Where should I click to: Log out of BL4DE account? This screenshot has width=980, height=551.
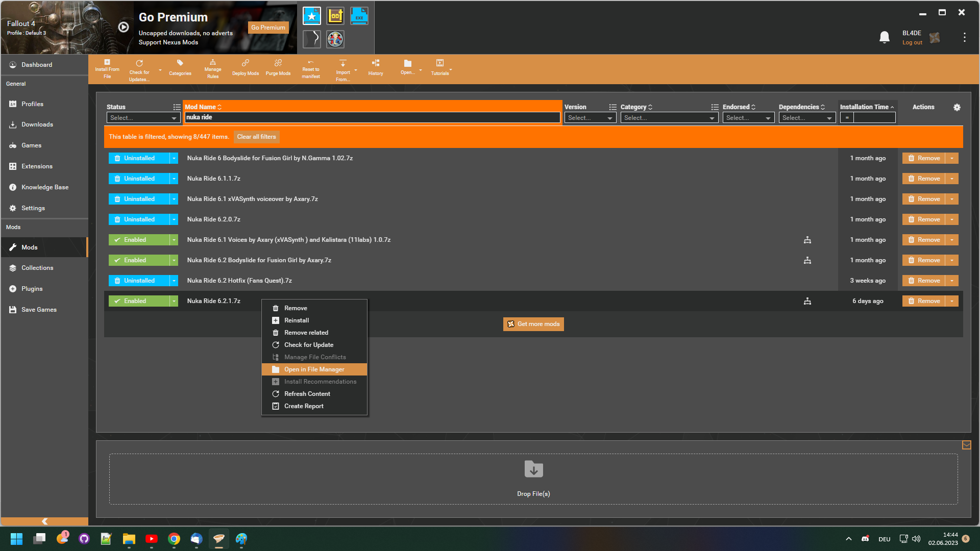pyautogui.click(x=912, y=43)
